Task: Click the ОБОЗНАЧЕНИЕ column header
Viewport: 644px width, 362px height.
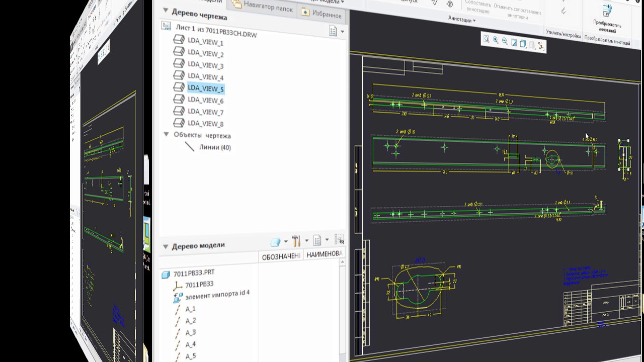Action: [281, 256]
